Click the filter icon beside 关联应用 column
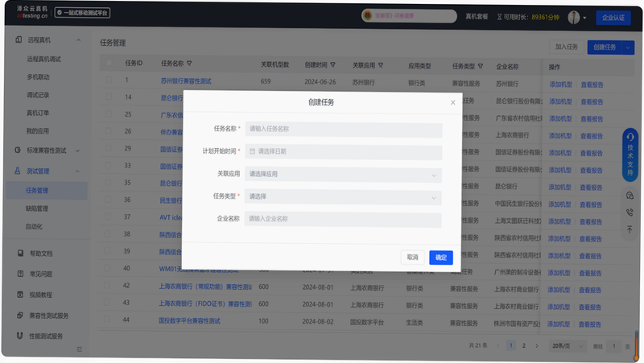The height and width of the screenshot is (363, 644). pos(381,65)
